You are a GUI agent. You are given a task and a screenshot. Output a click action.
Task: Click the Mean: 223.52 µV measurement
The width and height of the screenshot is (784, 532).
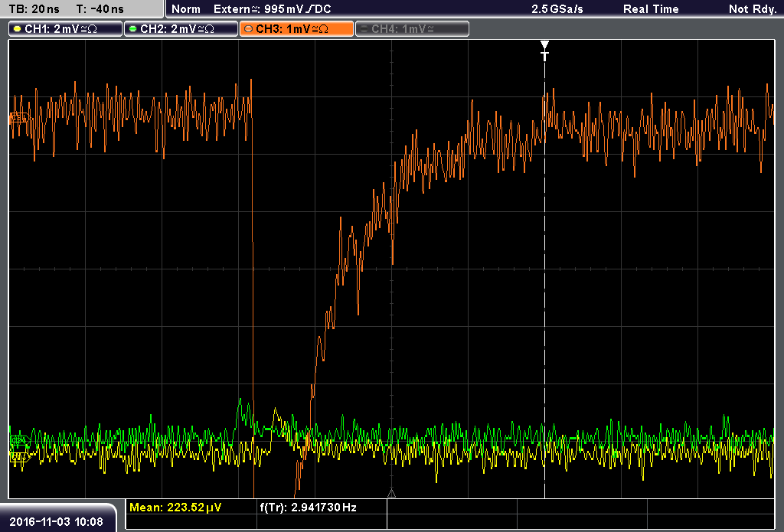[175, 507]
